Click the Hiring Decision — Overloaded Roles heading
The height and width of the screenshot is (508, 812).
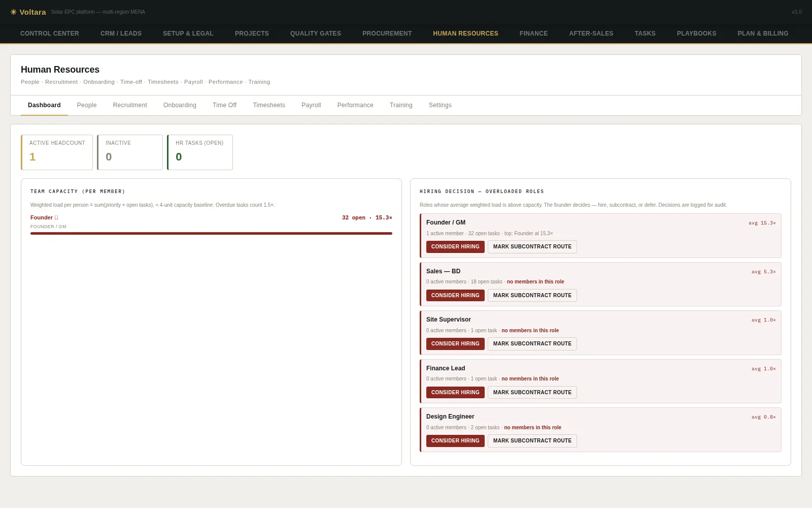(482, 192)
